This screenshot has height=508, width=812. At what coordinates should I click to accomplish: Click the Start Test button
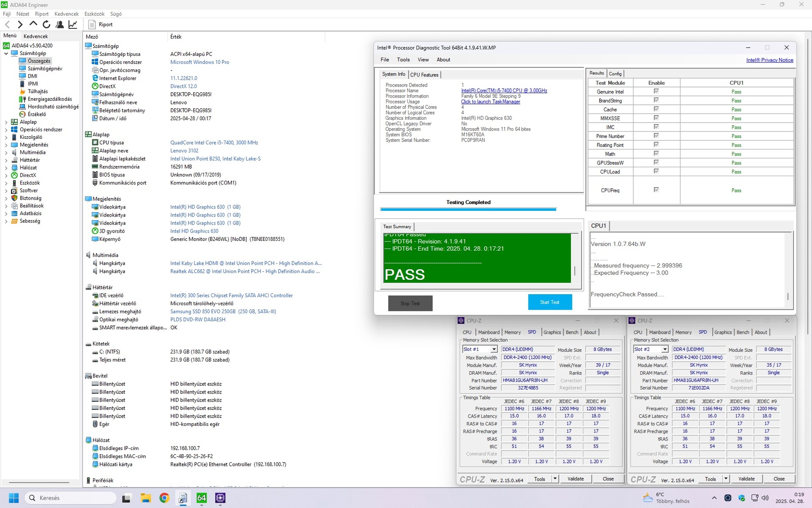pyautogui.click(x=550, y=302)
